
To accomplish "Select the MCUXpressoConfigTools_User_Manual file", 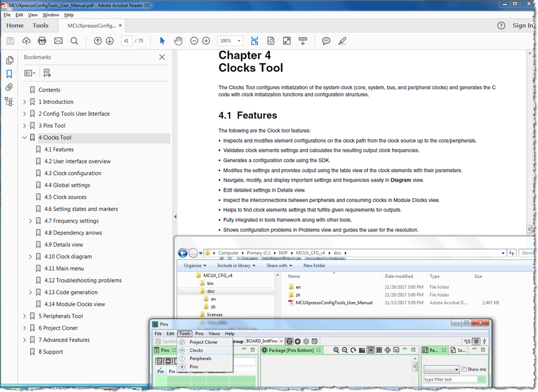I will [x=334, y=303].
